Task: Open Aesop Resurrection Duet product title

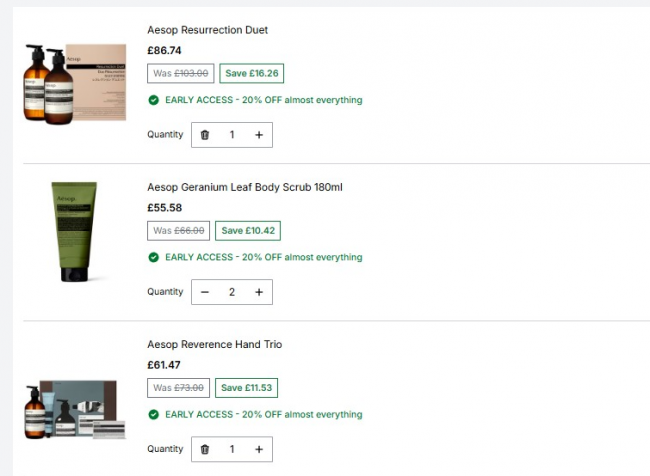Action: (x=207, y=30)
